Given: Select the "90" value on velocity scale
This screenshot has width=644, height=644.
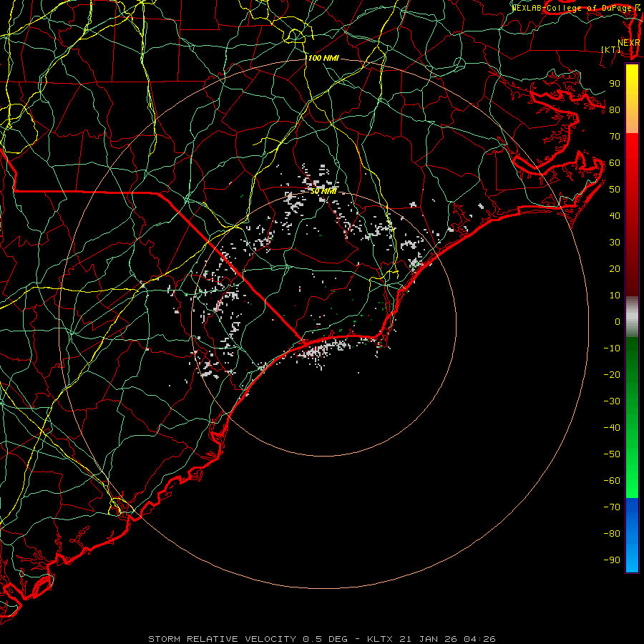Looking at the screenshot, I should [615, 84].
